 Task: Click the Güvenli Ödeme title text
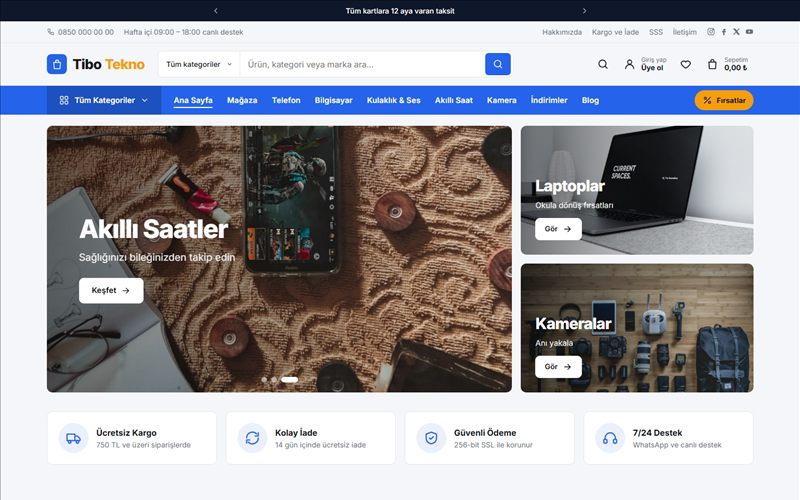click(x=485, y=433)
